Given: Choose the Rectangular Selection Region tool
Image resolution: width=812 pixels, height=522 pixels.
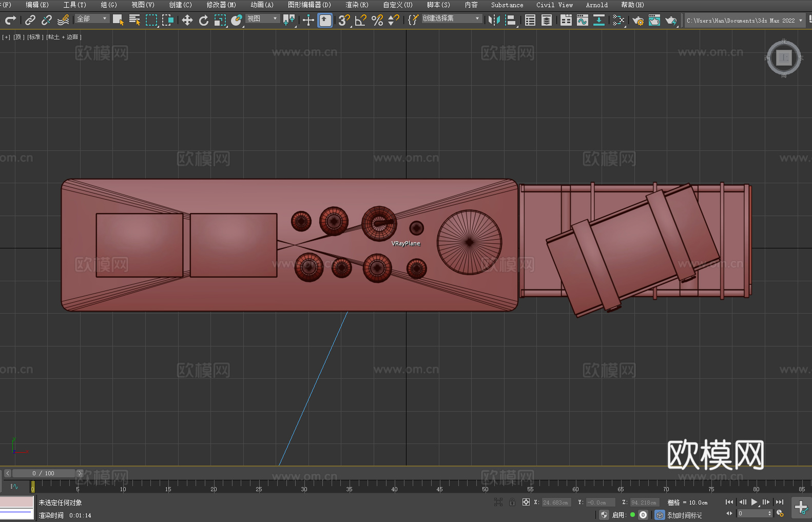Looking at the screenshot, I should tap(151, 20).
